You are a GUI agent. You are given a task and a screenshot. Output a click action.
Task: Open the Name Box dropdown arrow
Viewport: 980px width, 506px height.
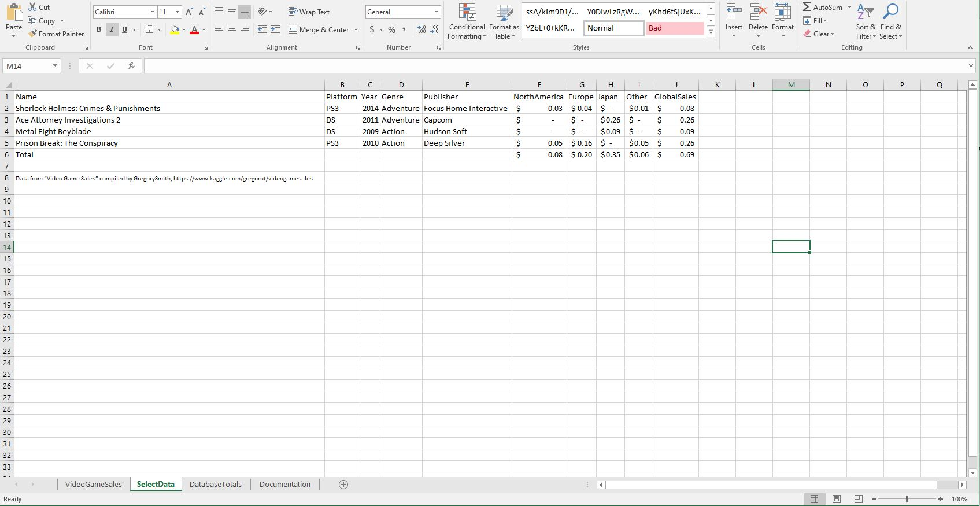tap(56, 66)
